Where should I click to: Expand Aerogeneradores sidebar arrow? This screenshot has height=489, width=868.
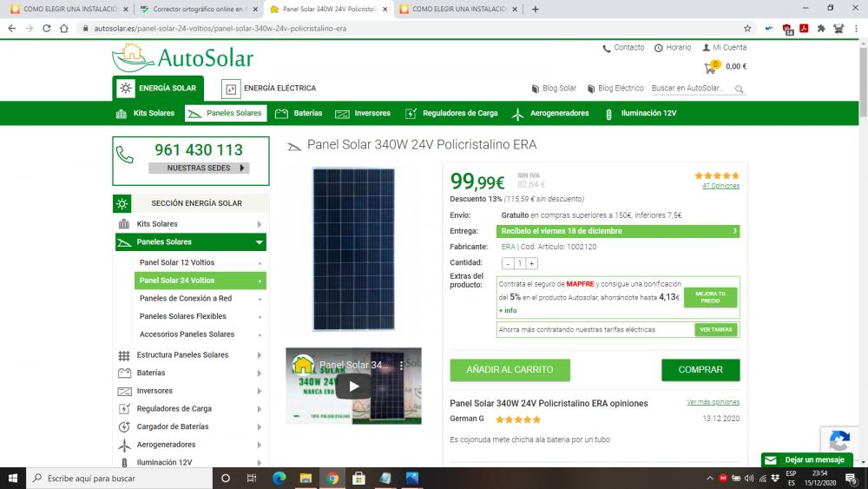[259, 445]
